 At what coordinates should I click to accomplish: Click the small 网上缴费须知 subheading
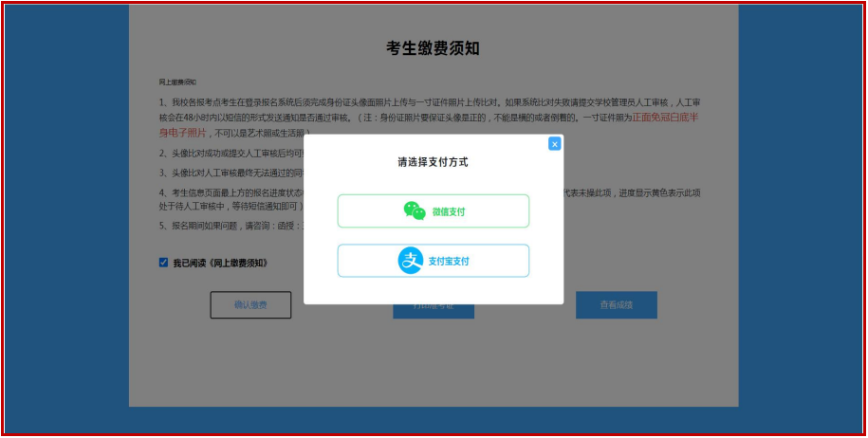[177, 82]
